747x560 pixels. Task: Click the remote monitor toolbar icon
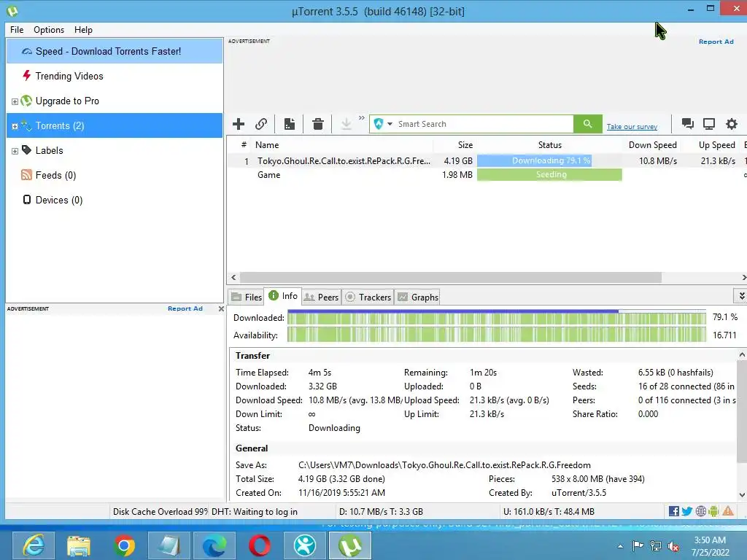(709, 124)
